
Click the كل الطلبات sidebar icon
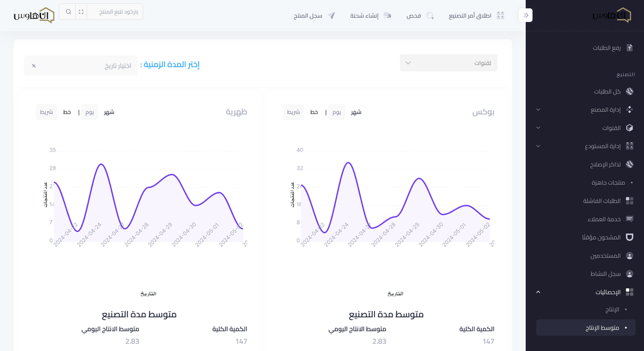[630, 92]
